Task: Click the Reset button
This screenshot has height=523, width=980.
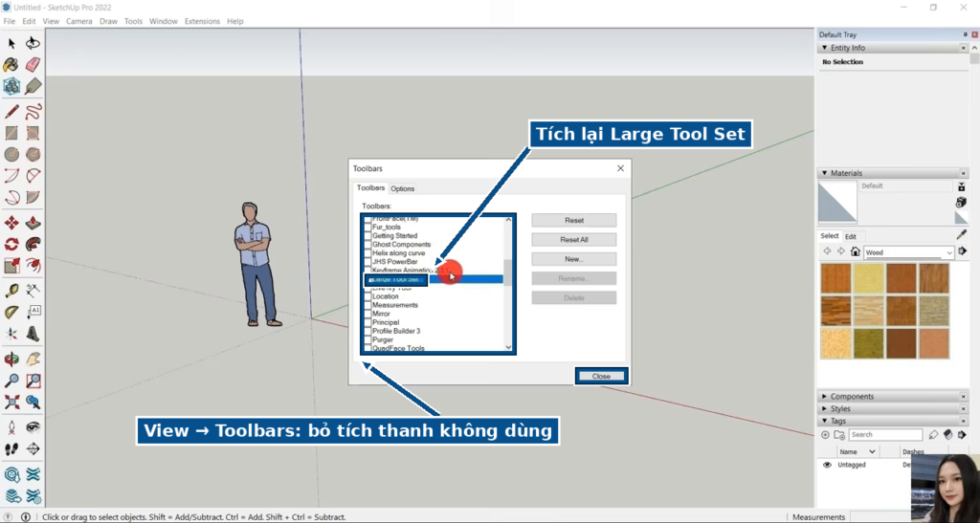Action: 574,220
